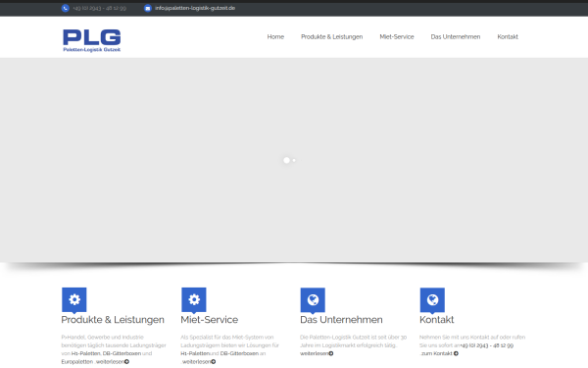Image resolution: width=588 pixels, height=368 pixels.
Task: Click weiterlesen under Das Unternehmen
Action: (x=315, y=353)
